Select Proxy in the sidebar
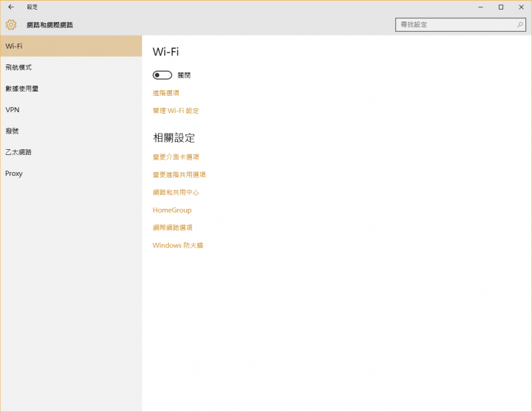The height and width of the screenshot is (412, 532). tap(71, 174)
